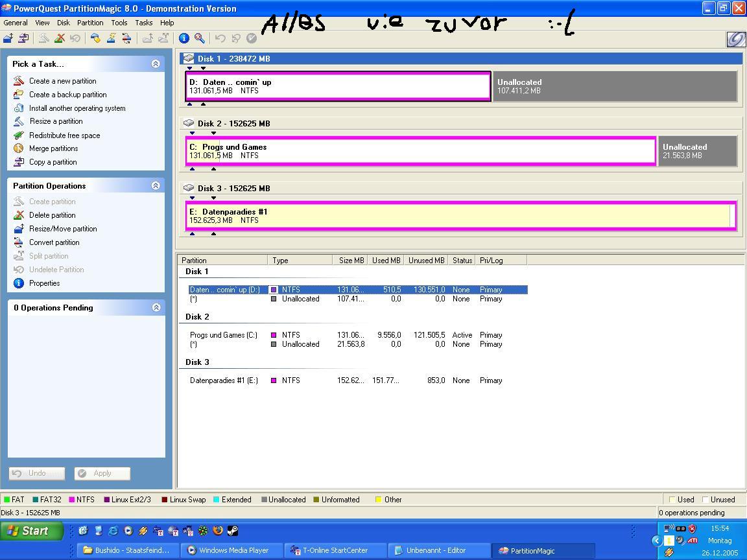This screenshot has width=747, height=560.
Task: Click the Apply button
Action: 102,473
